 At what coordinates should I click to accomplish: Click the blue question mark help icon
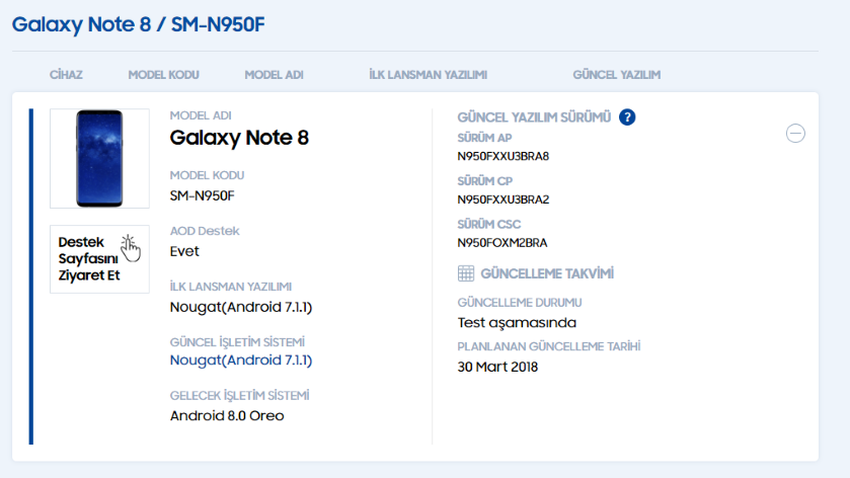[627, 117]
